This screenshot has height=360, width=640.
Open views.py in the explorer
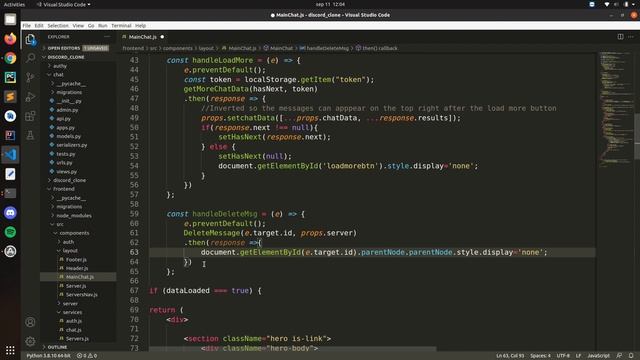(67, 171)
